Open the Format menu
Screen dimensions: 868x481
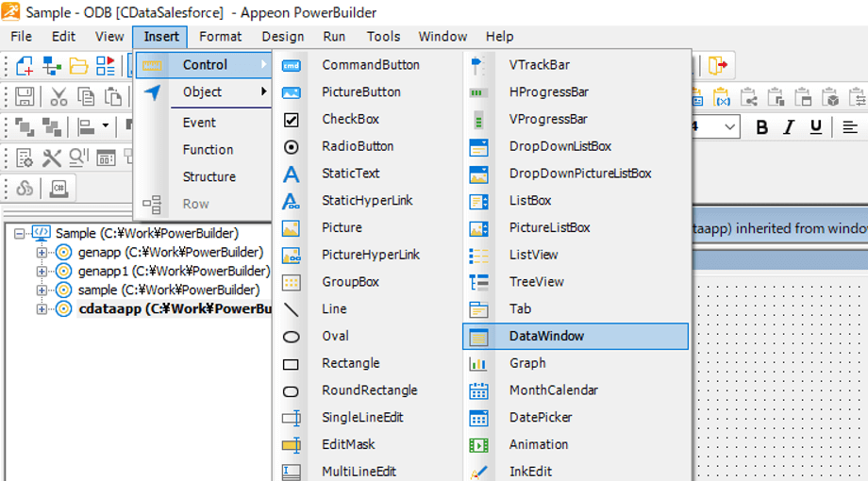pos(221,37)
